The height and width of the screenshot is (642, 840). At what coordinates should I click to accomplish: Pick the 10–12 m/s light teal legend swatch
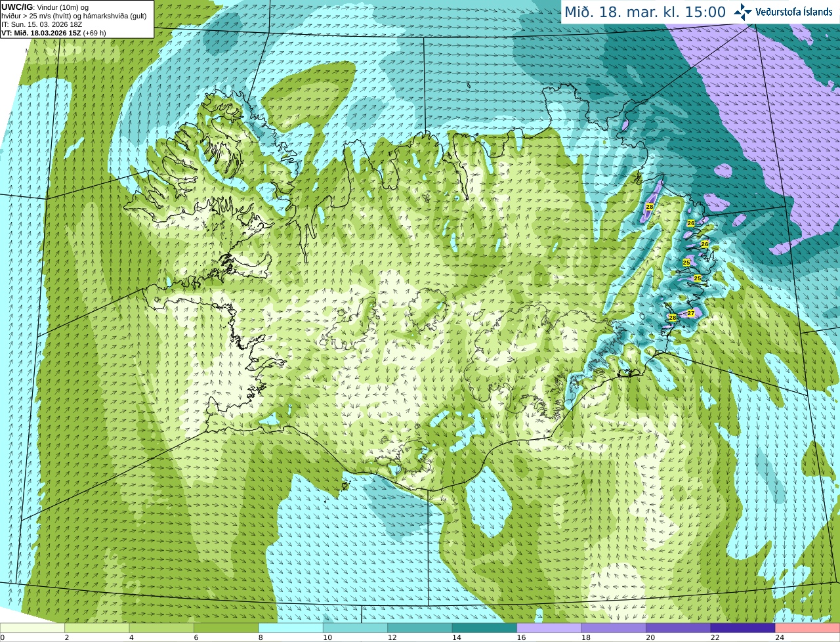[356, 628]
